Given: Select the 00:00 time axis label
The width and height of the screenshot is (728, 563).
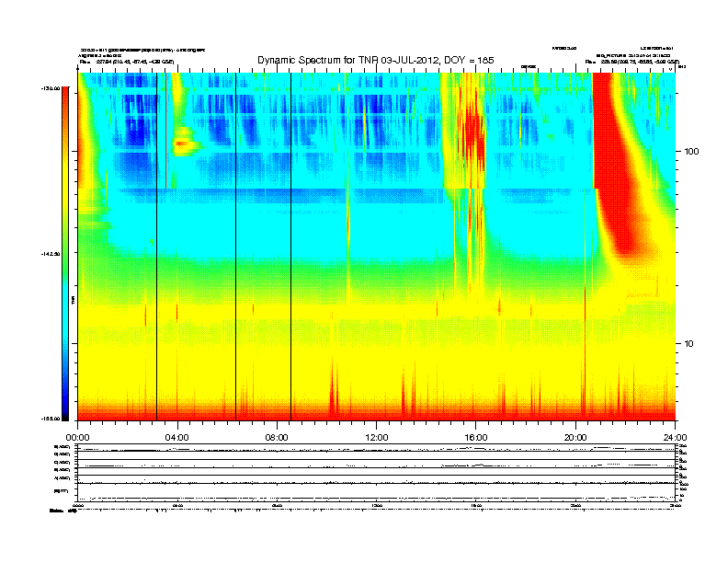Looking at the screenshot, I should (77, 438).
